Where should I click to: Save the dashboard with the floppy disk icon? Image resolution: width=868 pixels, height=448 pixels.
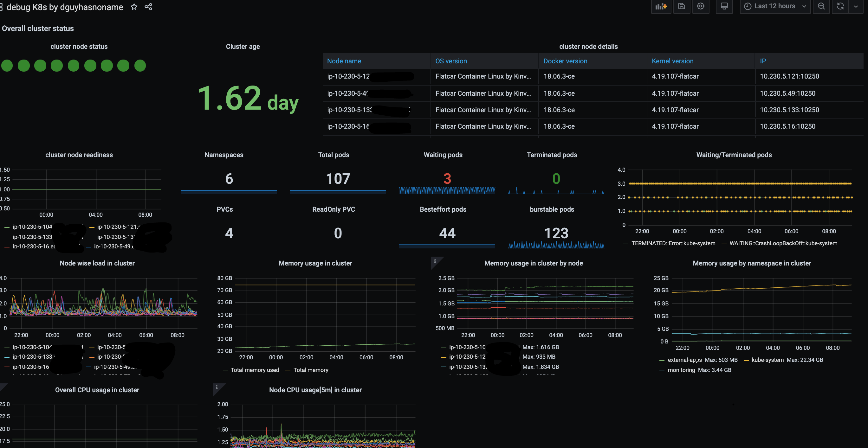681,6
